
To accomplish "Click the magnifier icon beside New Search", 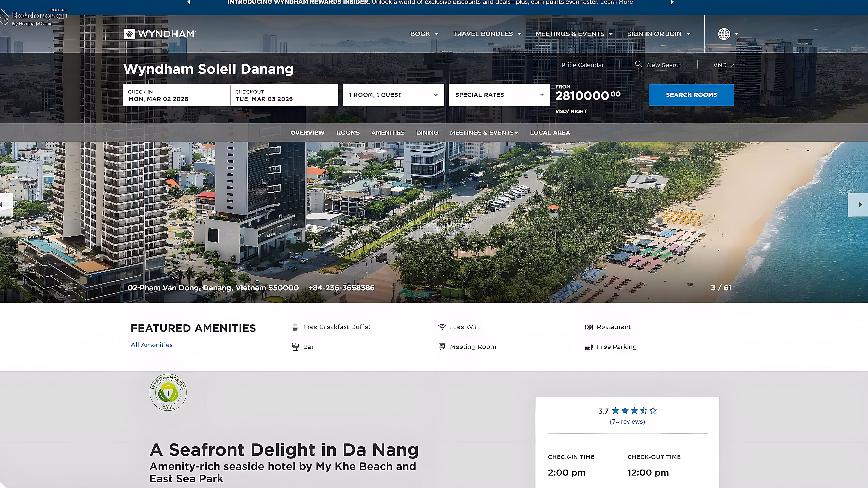I will coord(638,64).
